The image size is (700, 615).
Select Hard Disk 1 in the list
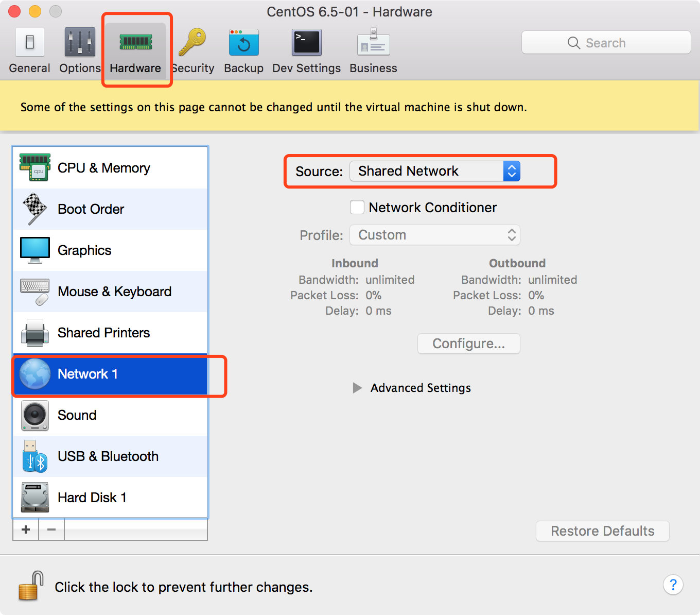[110, 498]
